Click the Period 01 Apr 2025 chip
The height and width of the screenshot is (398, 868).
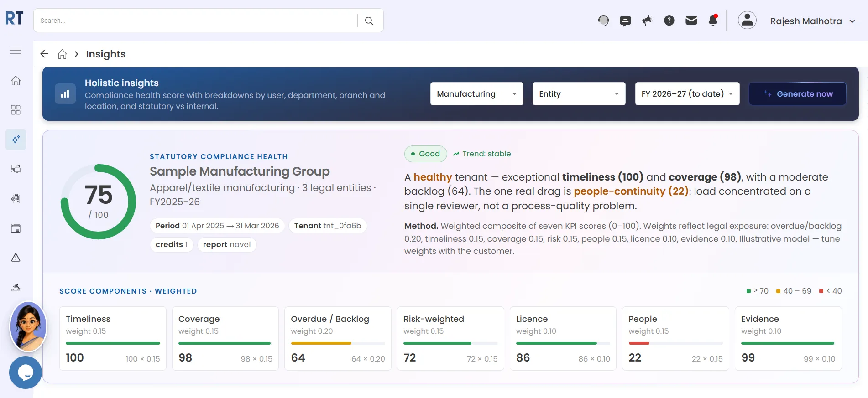coord(217,226)
